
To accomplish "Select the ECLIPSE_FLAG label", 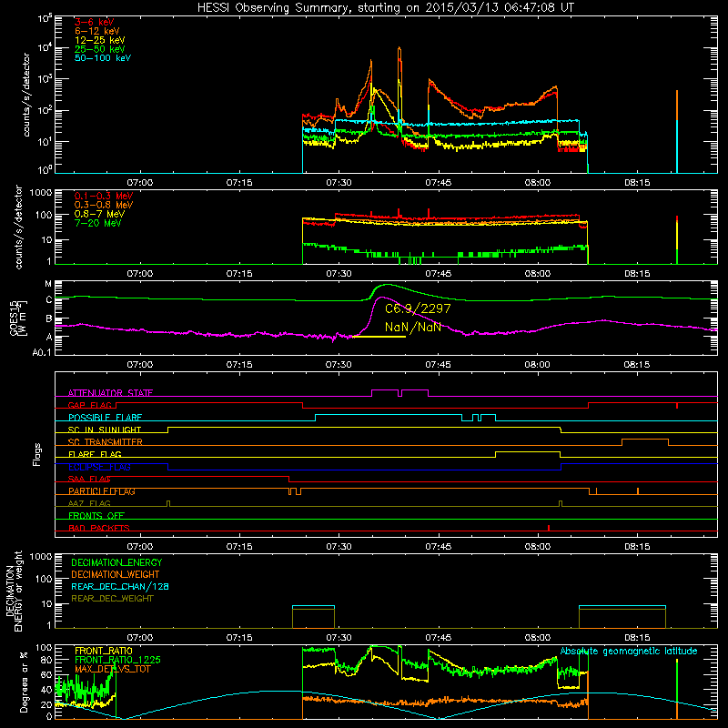I will pos(99,467).
